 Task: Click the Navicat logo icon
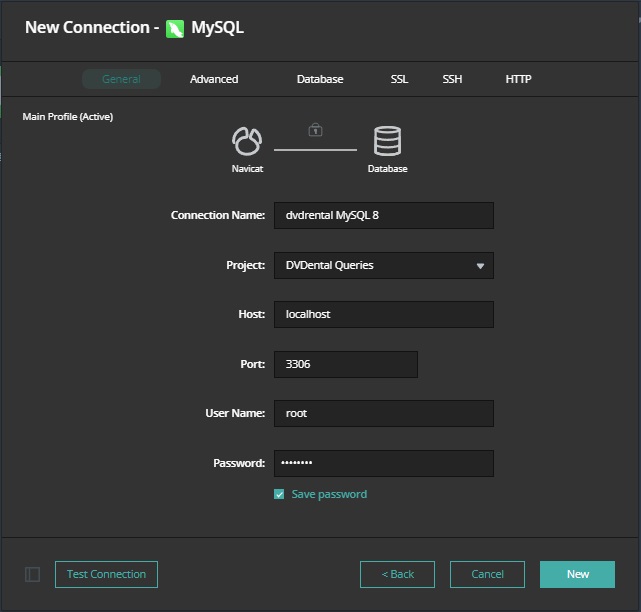point(247,141)
